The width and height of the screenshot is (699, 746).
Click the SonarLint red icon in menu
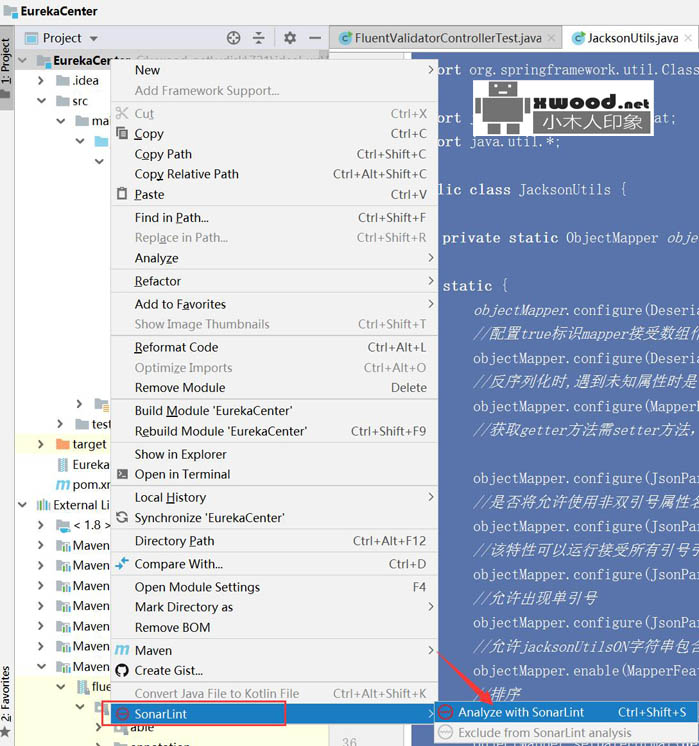coord(122,714)
